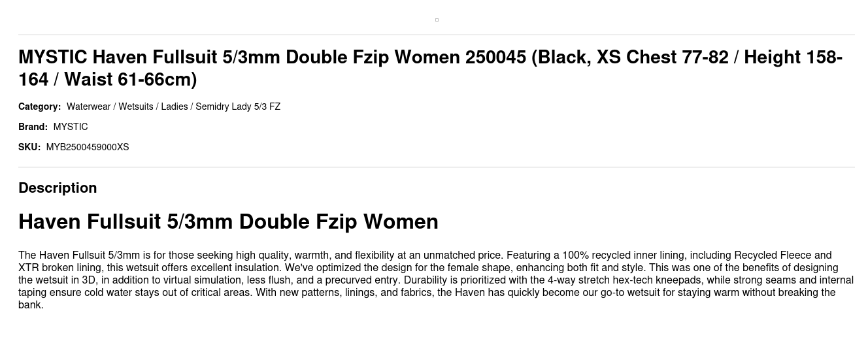This screenshot has height=343, width=868.
Task: Click the word MYSTIC in the product title
Action: point(52,57)
